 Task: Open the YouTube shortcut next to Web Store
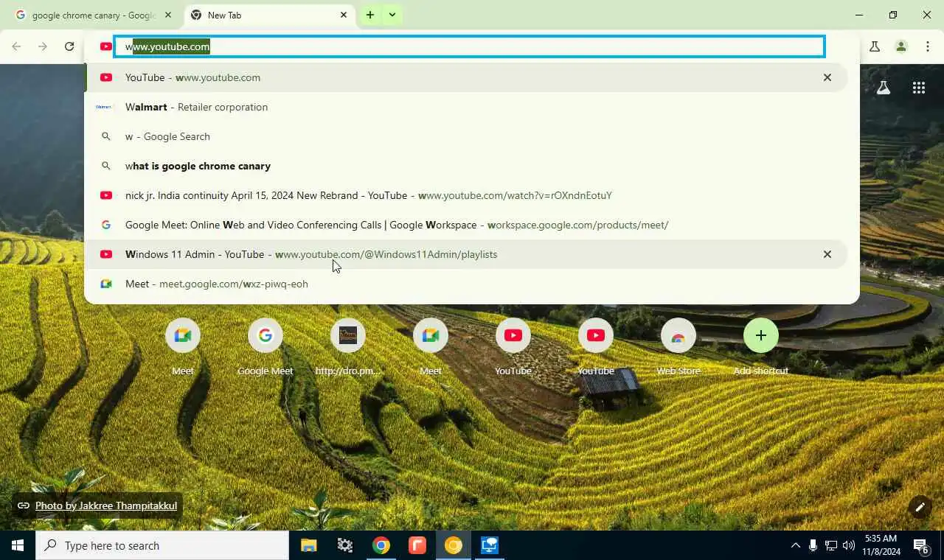[x=596, y=346]
